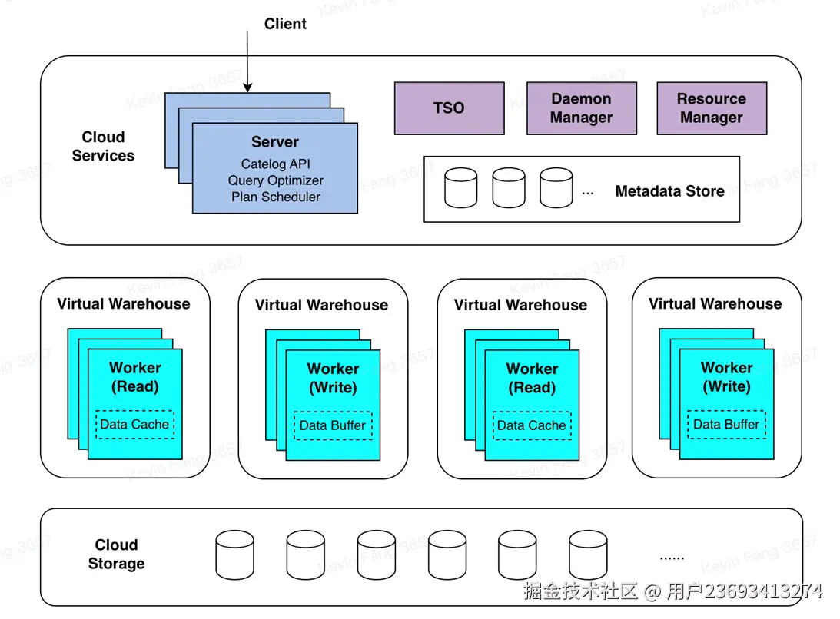Click the Catelog API text inside Server
This screenshot has height=619, width=840.
(275, 164)
